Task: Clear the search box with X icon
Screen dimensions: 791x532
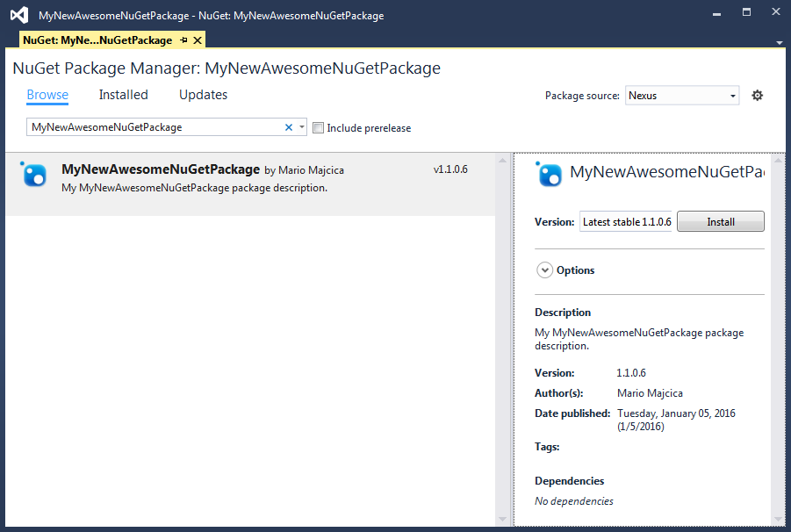Action: pyautogui.click(x=289, y=127)
